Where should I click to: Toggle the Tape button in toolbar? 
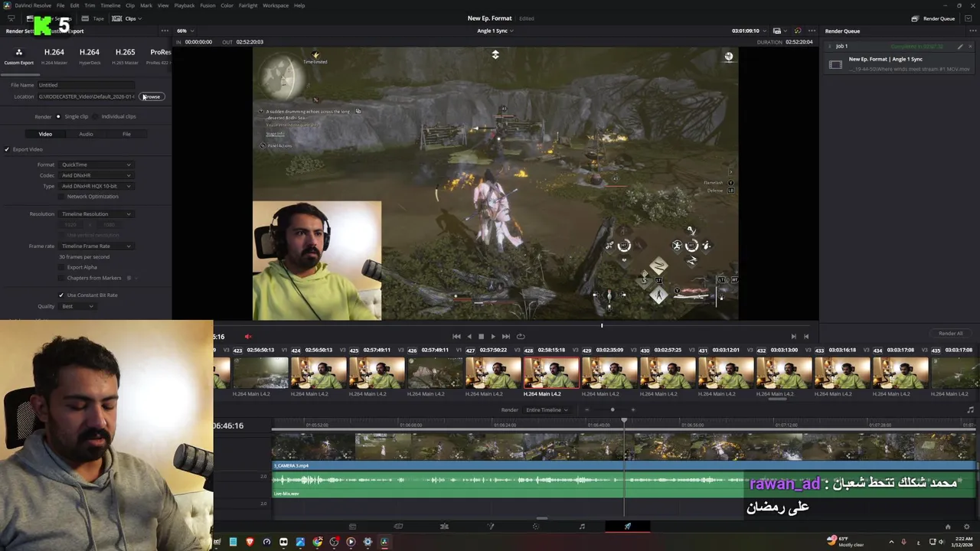click(x=93, y=18)
